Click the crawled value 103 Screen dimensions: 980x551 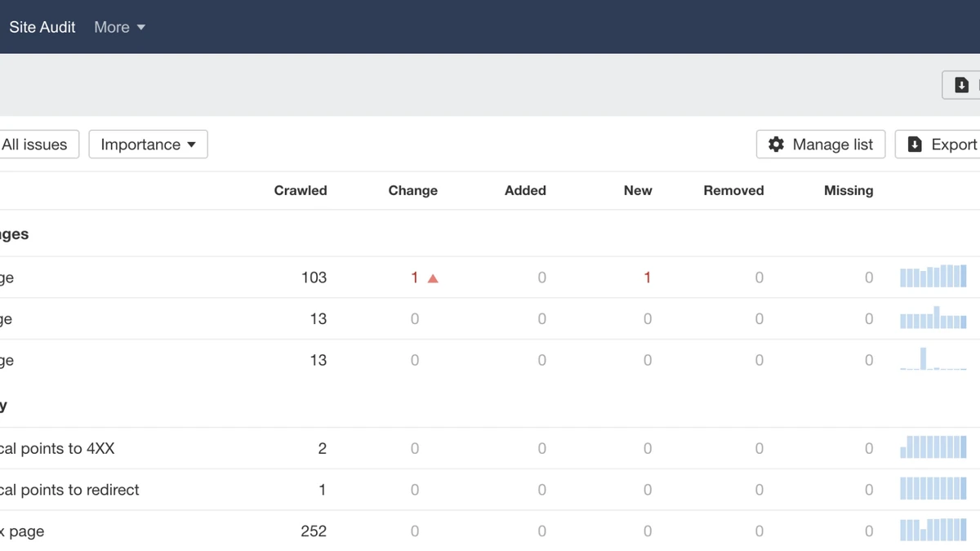[314, 278]
